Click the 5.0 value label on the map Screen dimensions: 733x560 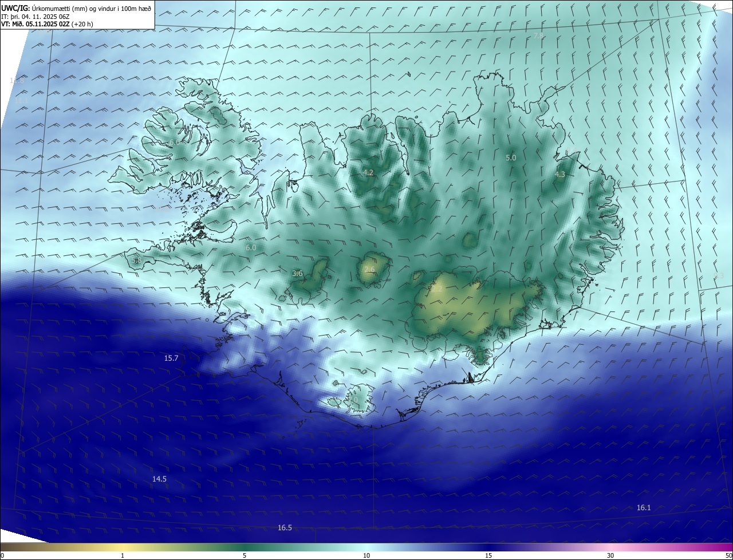(511, 157)
